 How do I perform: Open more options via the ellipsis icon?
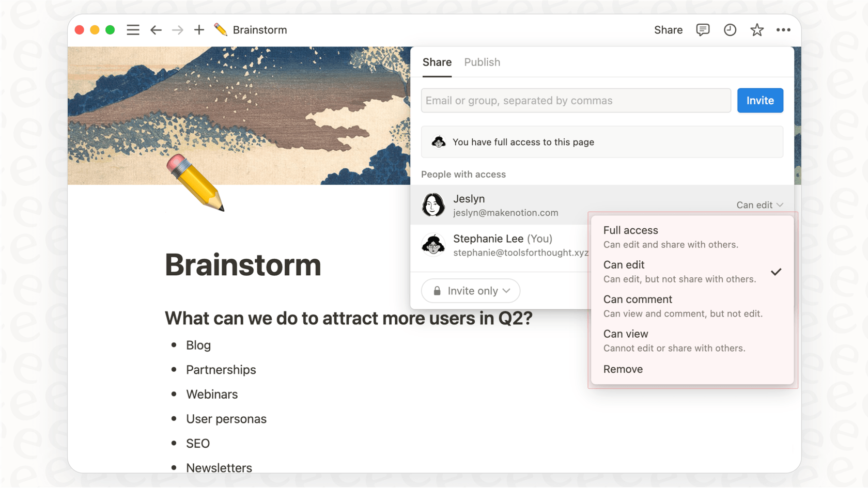[x=784, y=29]
